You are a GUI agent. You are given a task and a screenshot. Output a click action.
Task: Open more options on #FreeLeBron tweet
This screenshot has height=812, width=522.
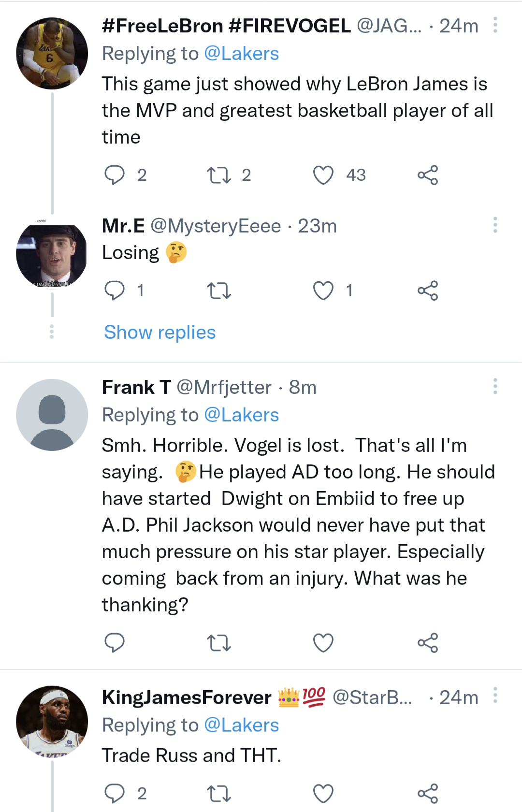(495, 25)
